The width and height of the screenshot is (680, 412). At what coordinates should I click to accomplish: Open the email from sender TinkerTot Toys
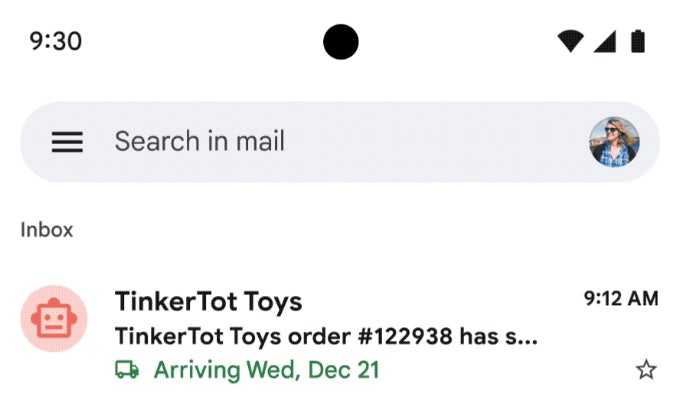point(208,301)
